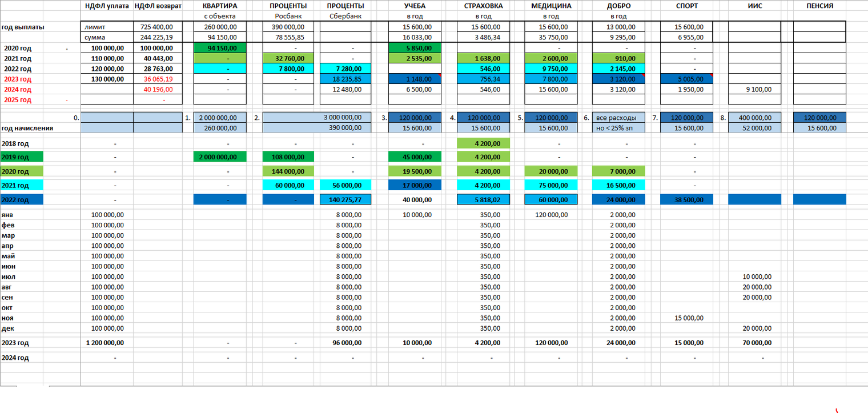Image resolution: width=868 pixels, height=413 pixels.
Task: Click the Сбербанк subheader cell
Action: (x=345, y=16)
